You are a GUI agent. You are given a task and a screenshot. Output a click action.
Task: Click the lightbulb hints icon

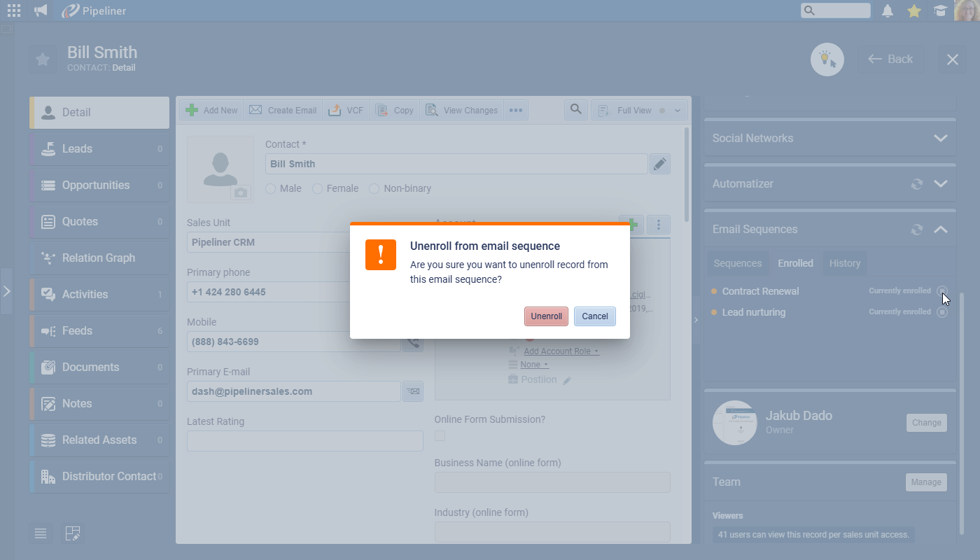coord(827,59)
